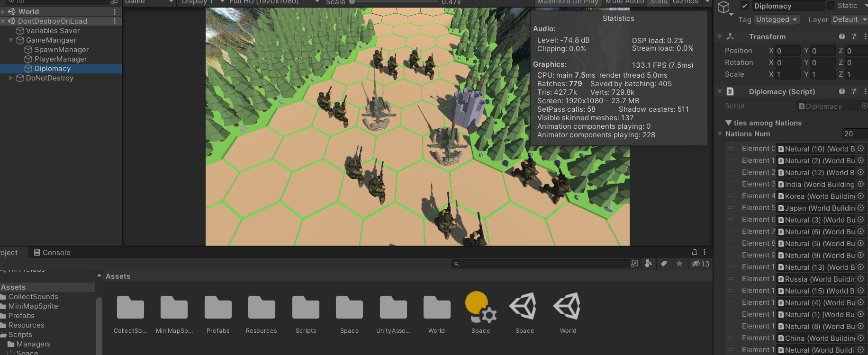This screenshot has height=355, width=868.
Task: Toggle the Static checkbox
Action: 831,6
